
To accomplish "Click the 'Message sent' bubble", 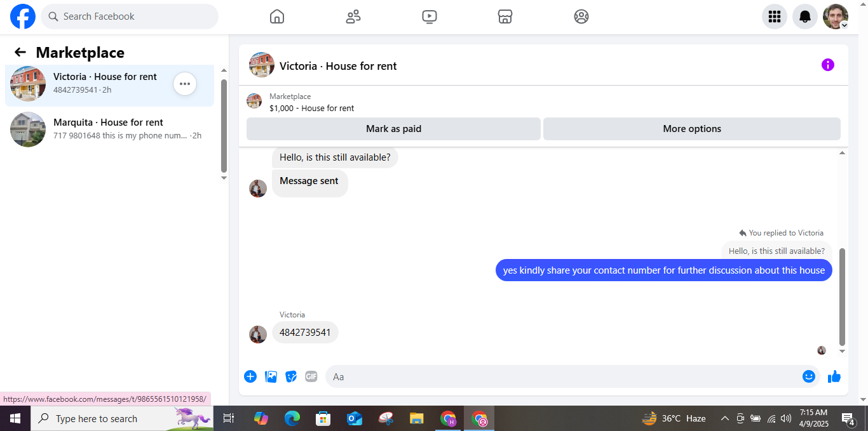I will point(309,183).
